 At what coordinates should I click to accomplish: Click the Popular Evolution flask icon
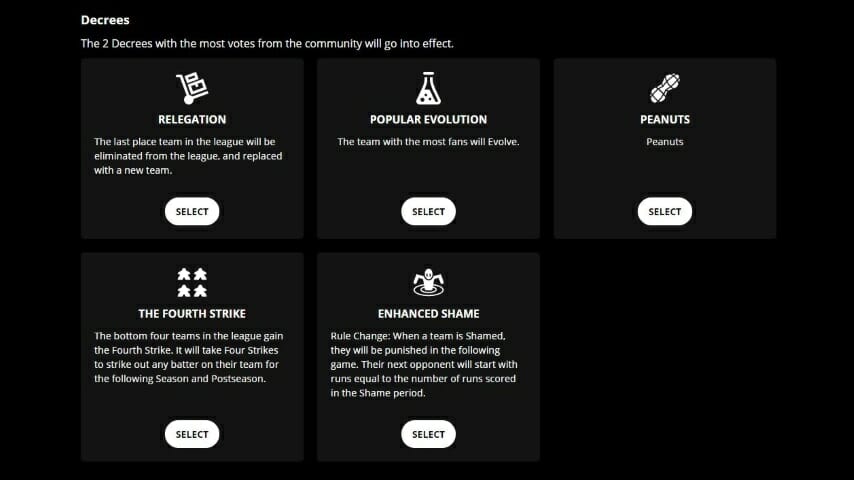point(428,89)
